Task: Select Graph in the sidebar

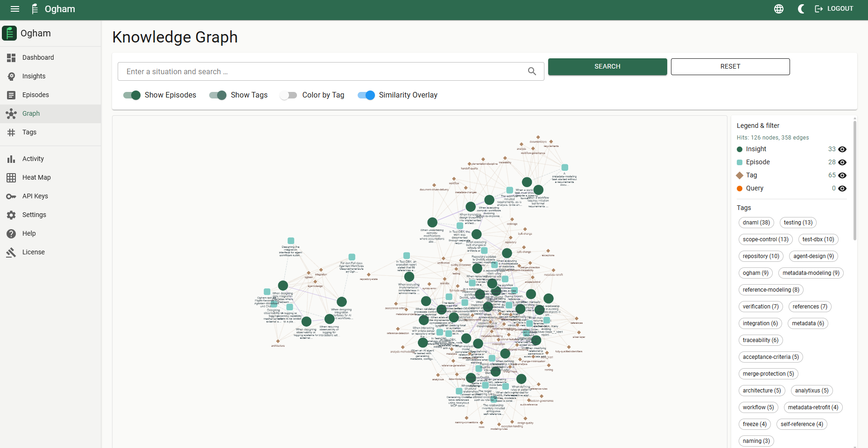Action: tap(50, 113)
